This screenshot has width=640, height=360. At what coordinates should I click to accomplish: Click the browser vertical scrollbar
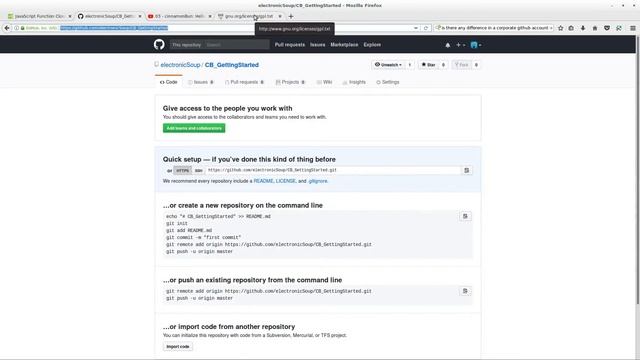tap(638, 169)
